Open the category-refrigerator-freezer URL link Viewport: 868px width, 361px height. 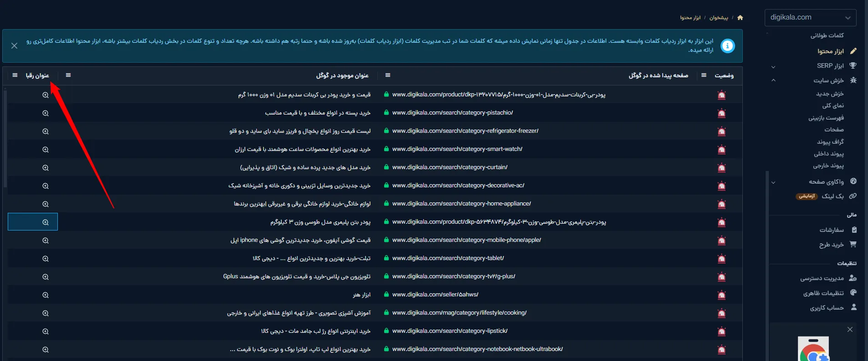465,131
